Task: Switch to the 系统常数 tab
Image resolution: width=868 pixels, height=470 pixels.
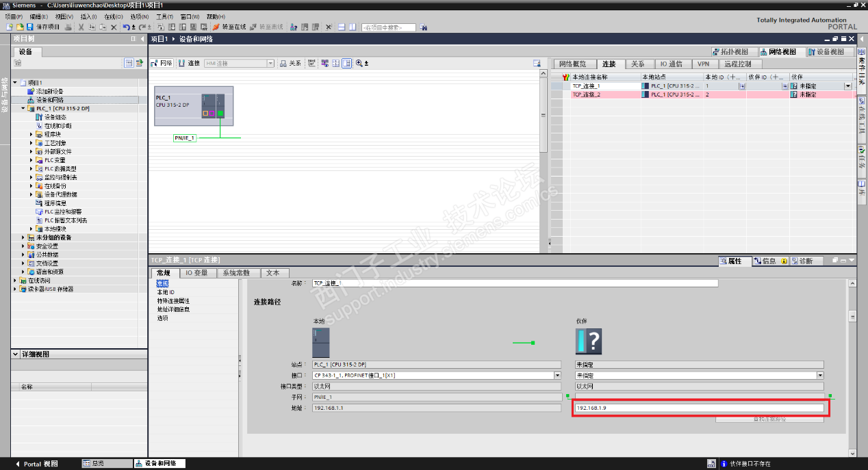Action: point(238,273)
